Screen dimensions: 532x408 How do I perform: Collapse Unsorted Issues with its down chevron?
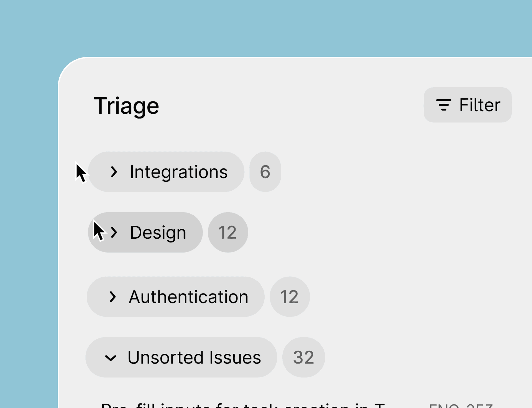point(111,358)
